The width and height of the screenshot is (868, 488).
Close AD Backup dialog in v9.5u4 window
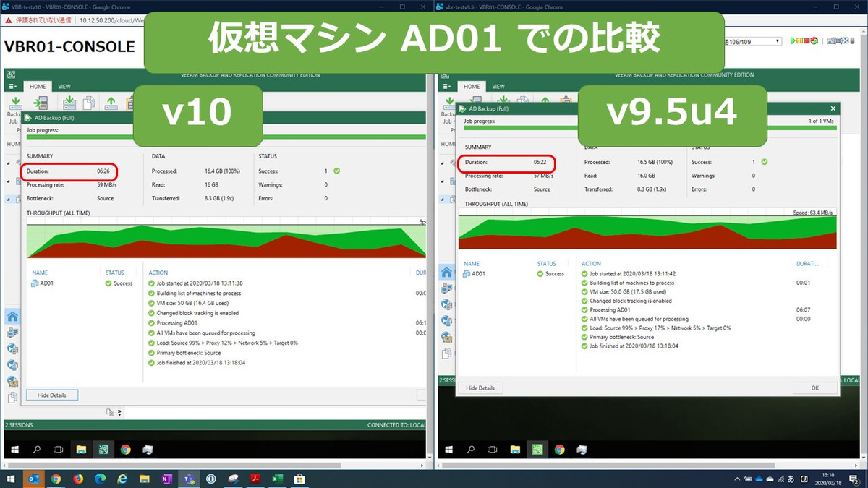833,108
